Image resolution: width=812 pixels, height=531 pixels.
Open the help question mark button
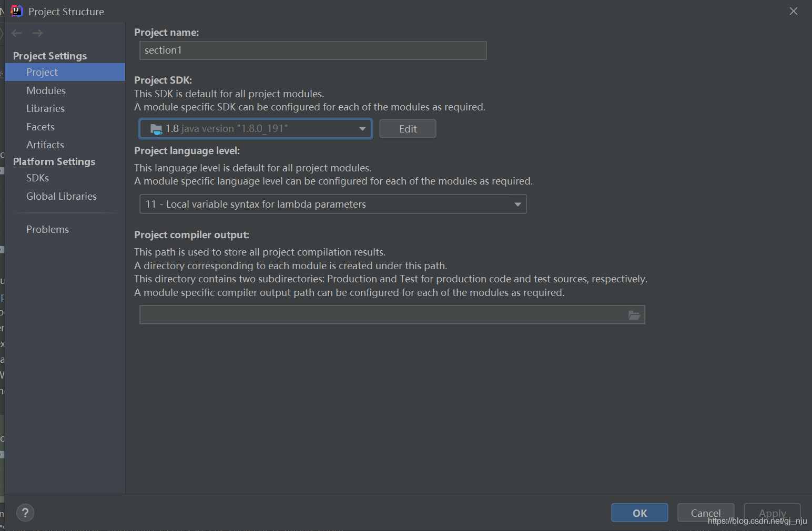25,513
